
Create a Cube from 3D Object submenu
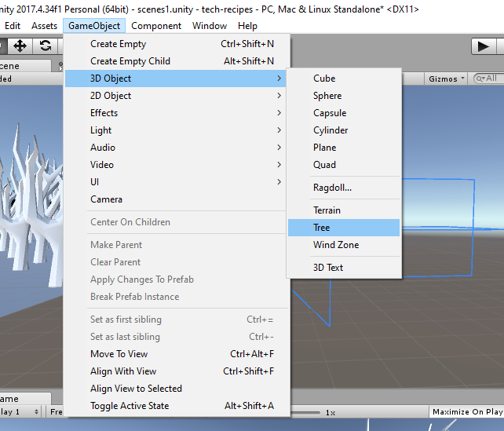coord(344,79)
